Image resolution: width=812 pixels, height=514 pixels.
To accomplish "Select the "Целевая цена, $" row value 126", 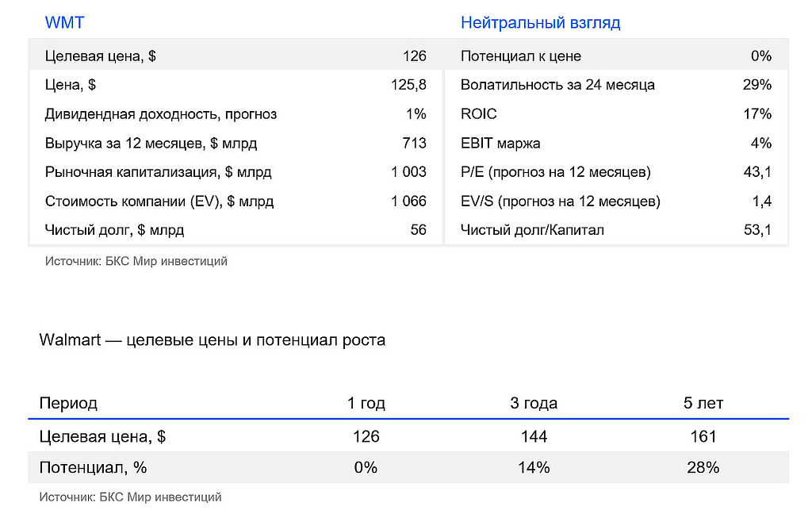I will point(414,56).
